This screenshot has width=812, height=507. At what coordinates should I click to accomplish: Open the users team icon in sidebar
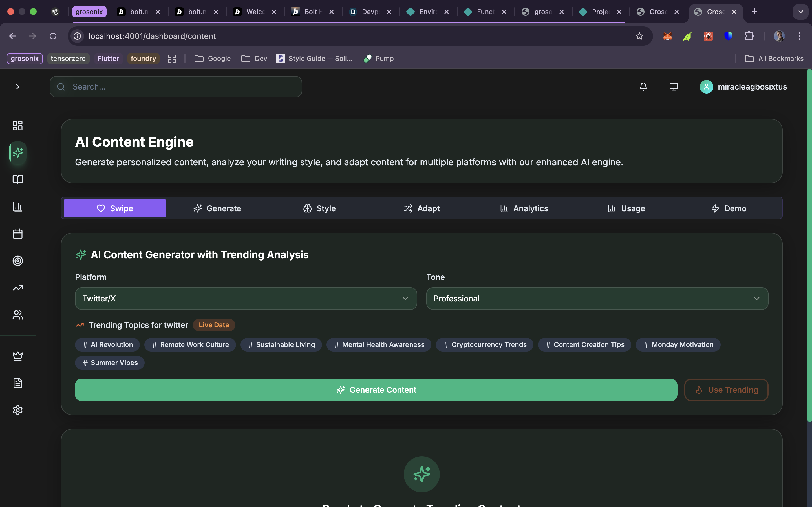[x=17, y=315]
